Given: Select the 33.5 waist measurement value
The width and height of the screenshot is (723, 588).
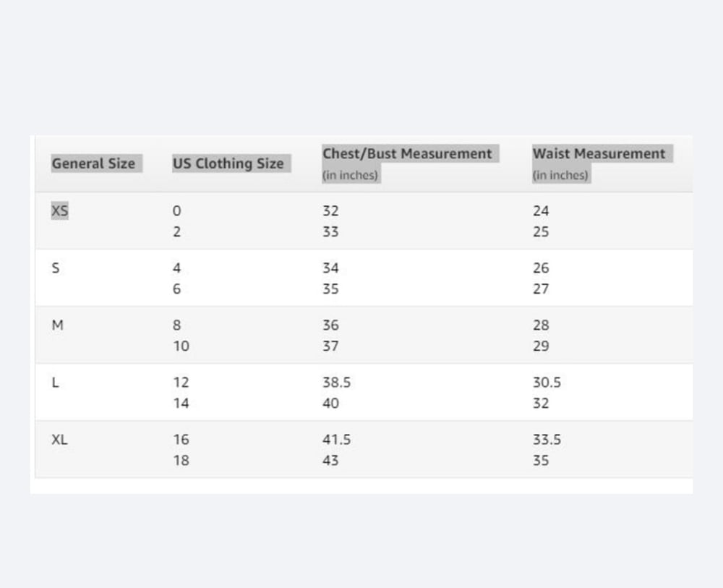Looking at the screenshot, I should (547, 439).
